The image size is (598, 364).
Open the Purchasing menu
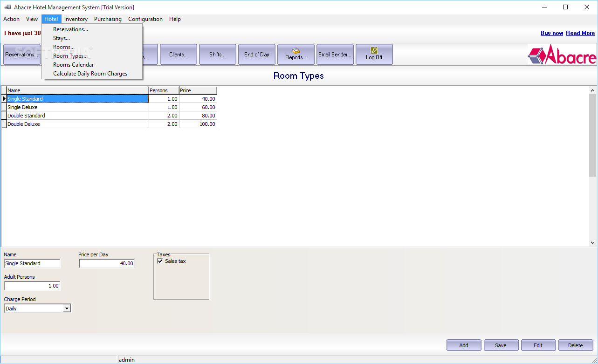click(x=108, y=19)
